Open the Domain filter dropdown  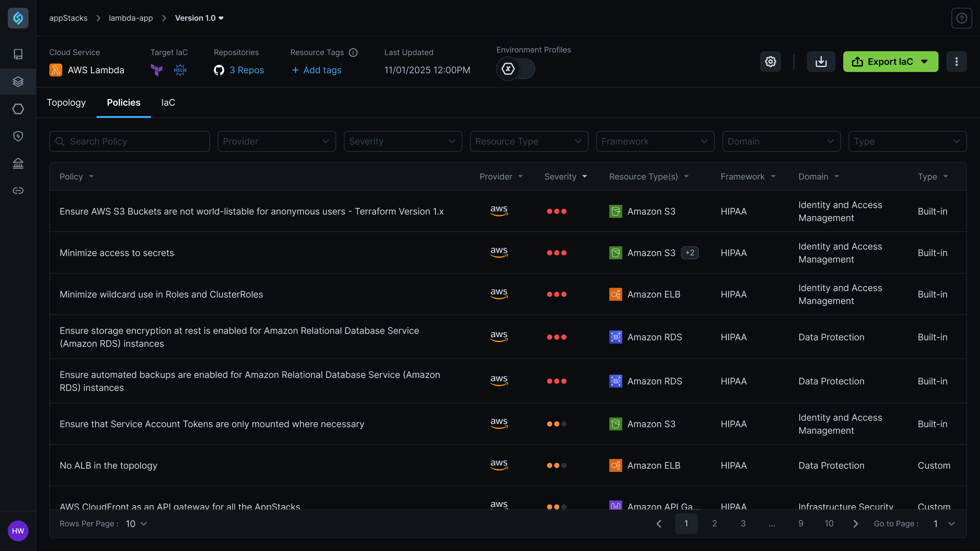pyautogui.click(x=781, y=141)
